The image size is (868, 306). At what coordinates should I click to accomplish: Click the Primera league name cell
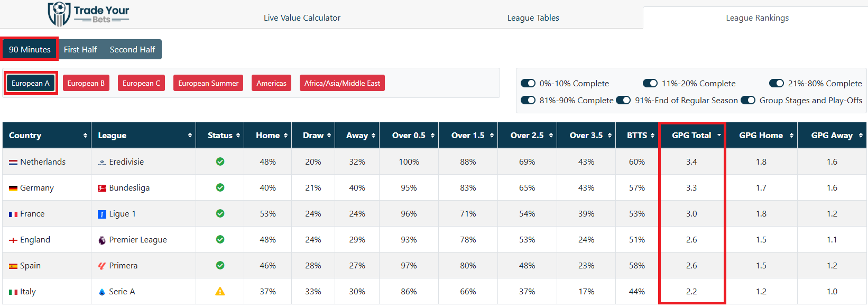123,266
